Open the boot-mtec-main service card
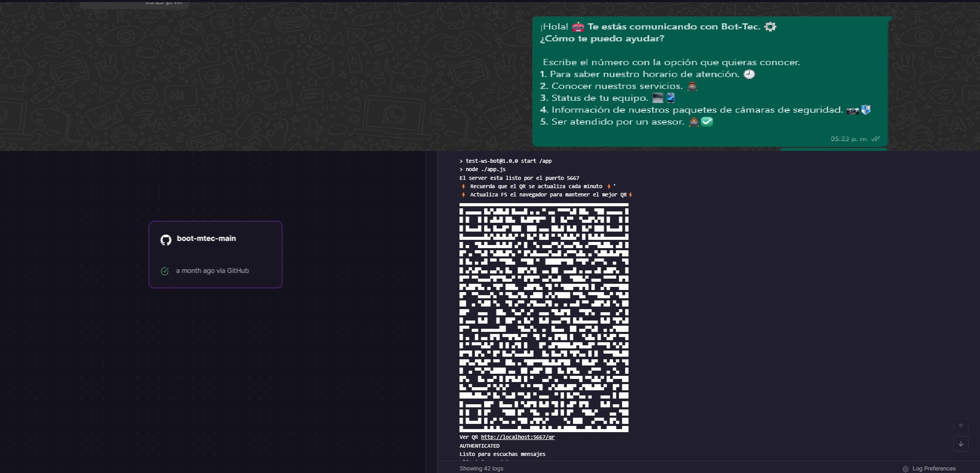 tap(215, 254)
